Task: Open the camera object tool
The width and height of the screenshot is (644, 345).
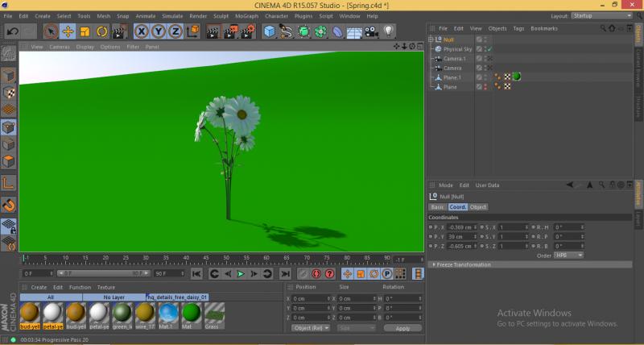Action: click(371, 31)
